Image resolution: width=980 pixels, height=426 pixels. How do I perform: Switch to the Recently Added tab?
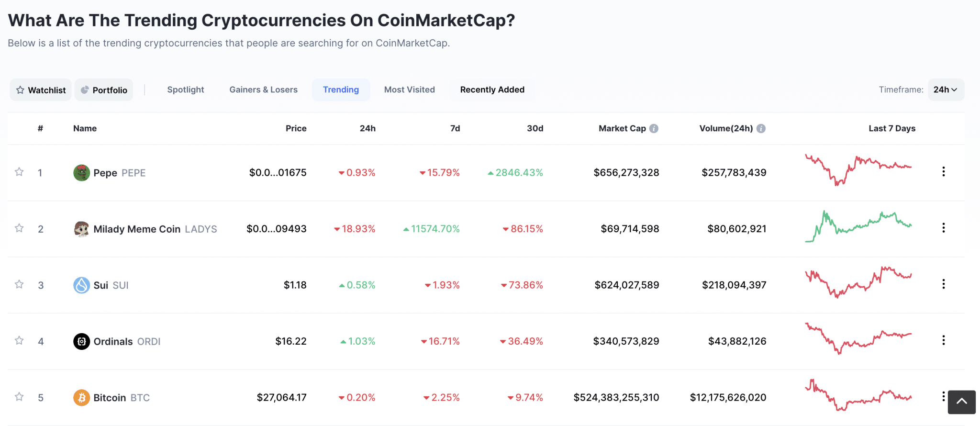coord(492,90)
